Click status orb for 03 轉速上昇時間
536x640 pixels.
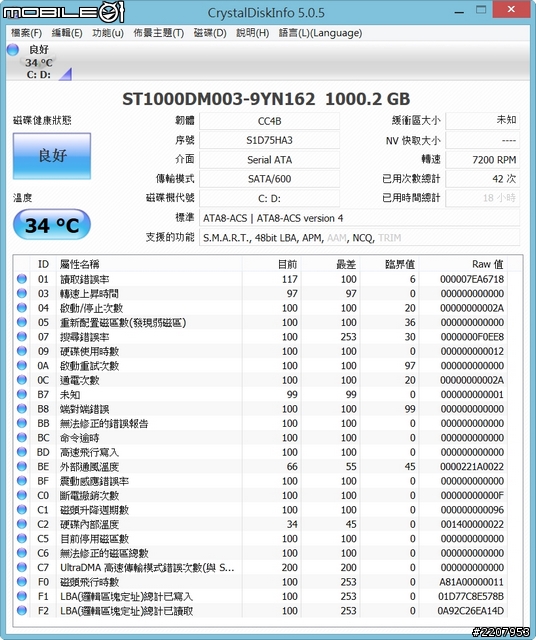[x=22, y=293]
